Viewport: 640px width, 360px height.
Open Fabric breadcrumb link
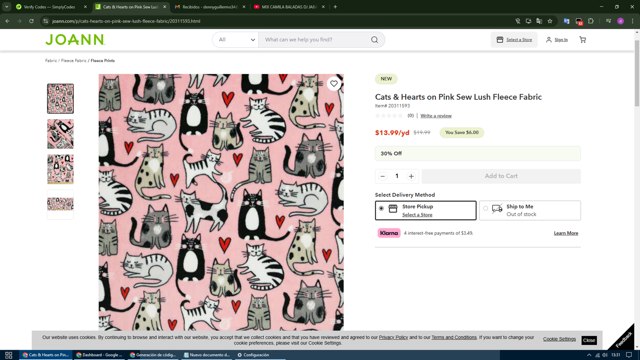51,60
